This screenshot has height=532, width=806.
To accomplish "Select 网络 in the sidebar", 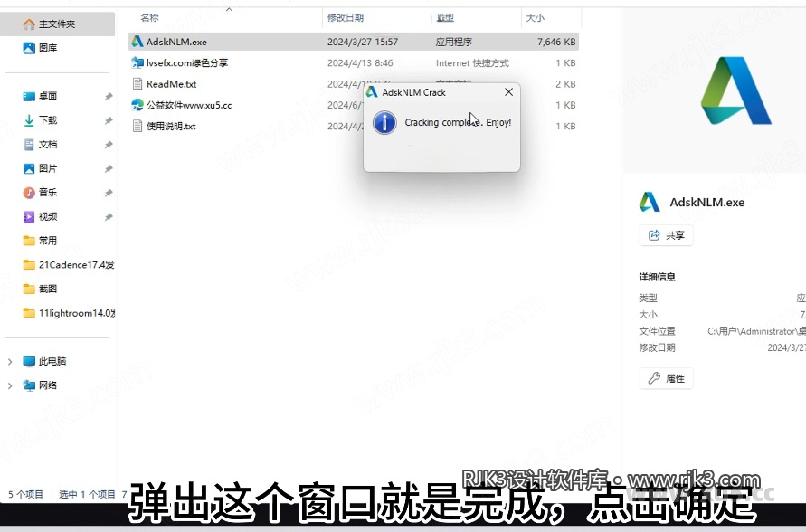I will tap(47, 385).
